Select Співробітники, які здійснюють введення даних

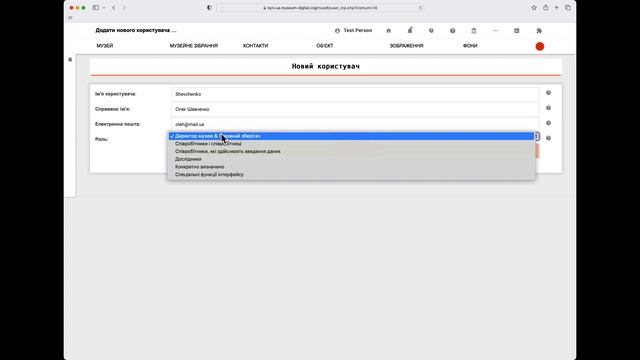tap(351, 151)
